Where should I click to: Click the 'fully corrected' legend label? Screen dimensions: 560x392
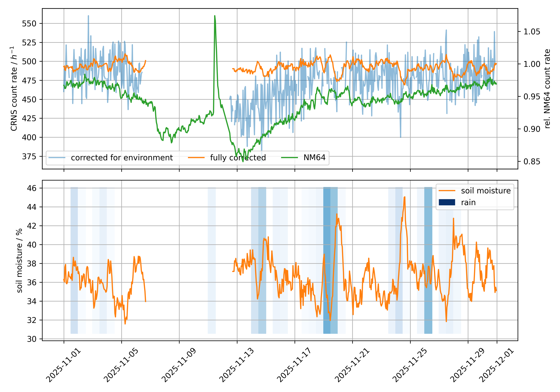[238, 158]
